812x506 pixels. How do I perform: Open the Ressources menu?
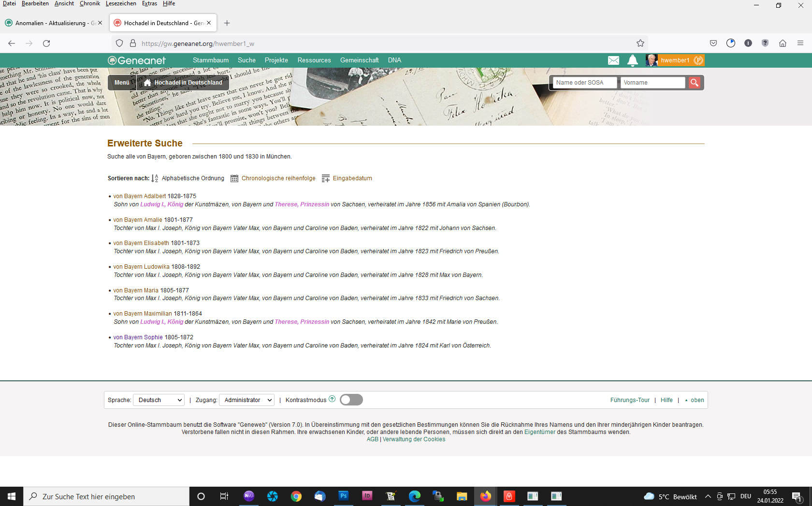[314, 60]
